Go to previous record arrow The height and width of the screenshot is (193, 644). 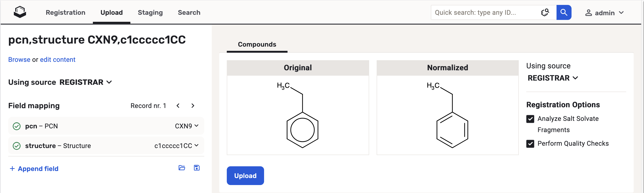click(x=178, y=106)
